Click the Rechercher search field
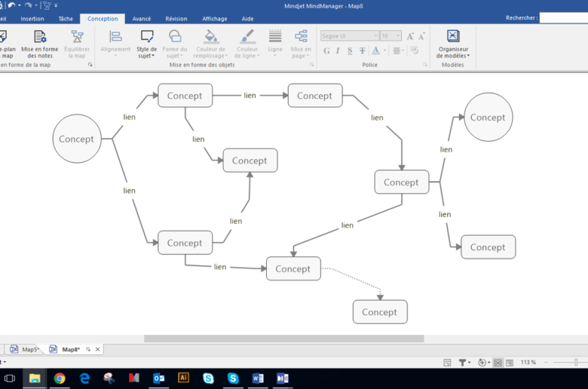The height and width of the screenshot is (389, 588). click(x=563, y=17)
